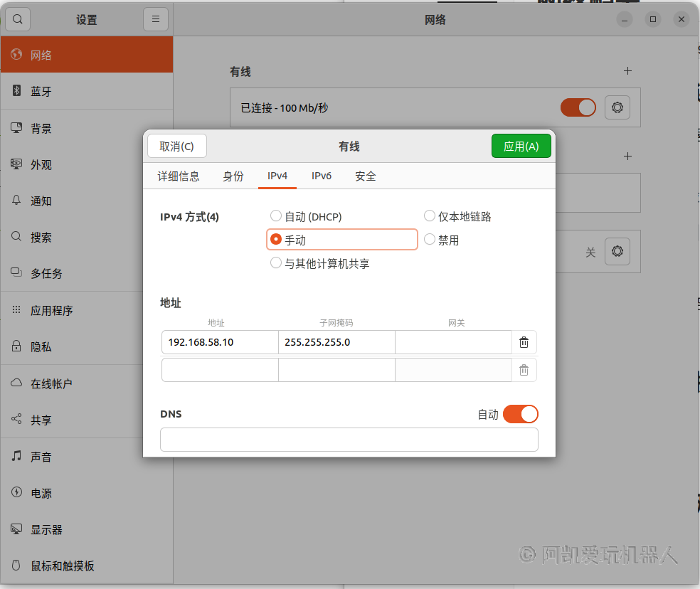This screenshot has width=700, height=589.
Task: Open the hamburger menu in settings header
Action: click(156, 19)
